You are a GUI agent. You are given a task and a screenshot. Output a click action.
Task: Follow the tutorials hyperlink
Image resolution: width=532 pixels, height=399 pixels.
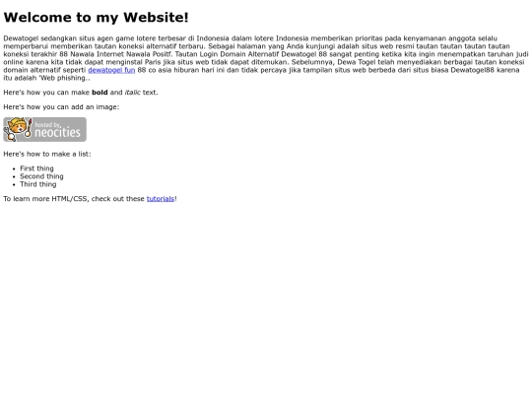coord(161,199)
